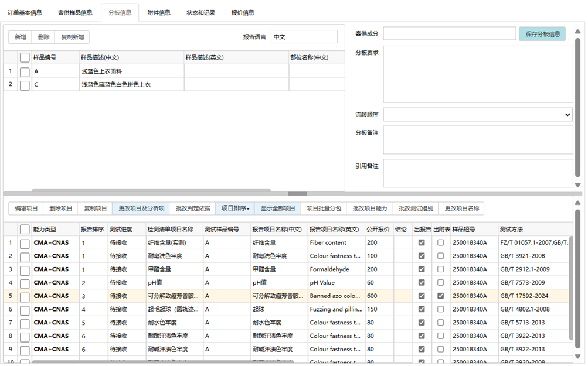The image size is (588, 366).
Task: Toggle the select-all checkbox in the project table
Action: [x=24, y=229]
